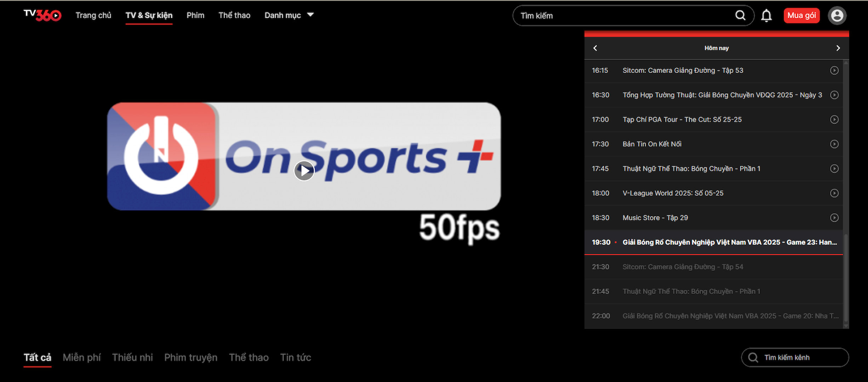This screenshot has height=382, width=868.
Task: Open the notifications bell
Action: (x=766, y=16)
